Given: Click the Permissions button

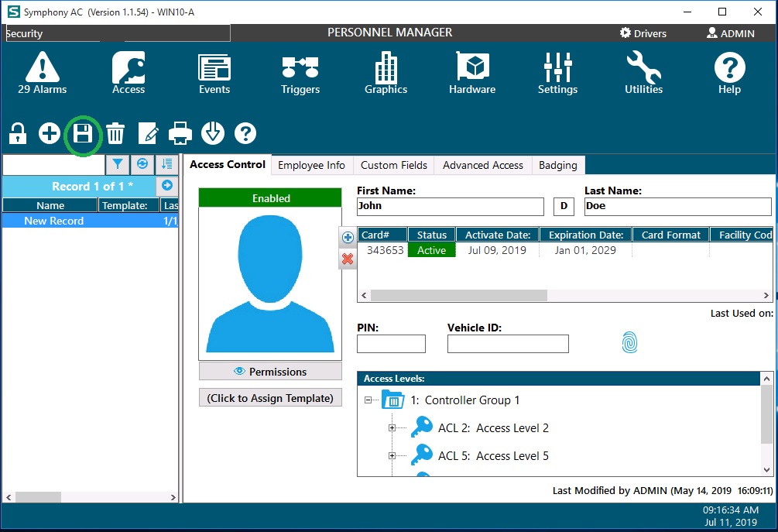Looking at the screenshot, I should [270, 371].
